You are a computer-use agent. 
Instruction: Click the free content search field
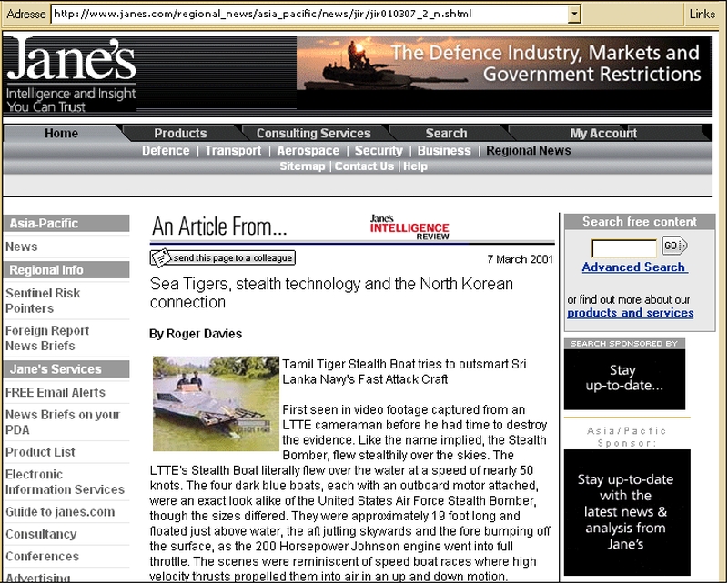(623, 247)
